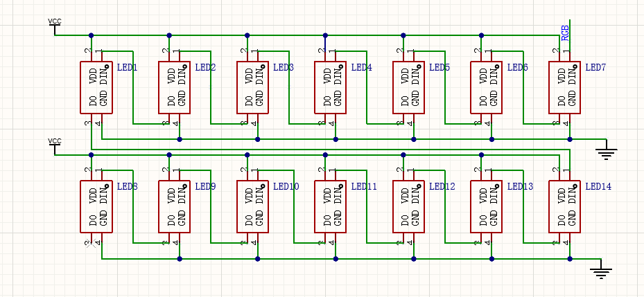The width and height of the screenshot is (644, 297).
Task: Select the LED6 component body
Action: click(x=487, y=87)
